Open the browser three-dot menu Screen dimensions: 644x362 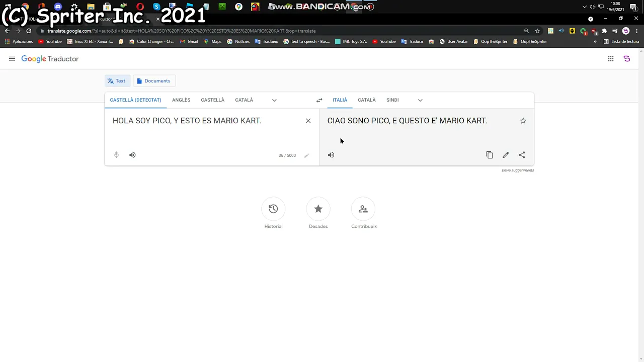click(x=636, y=31)
